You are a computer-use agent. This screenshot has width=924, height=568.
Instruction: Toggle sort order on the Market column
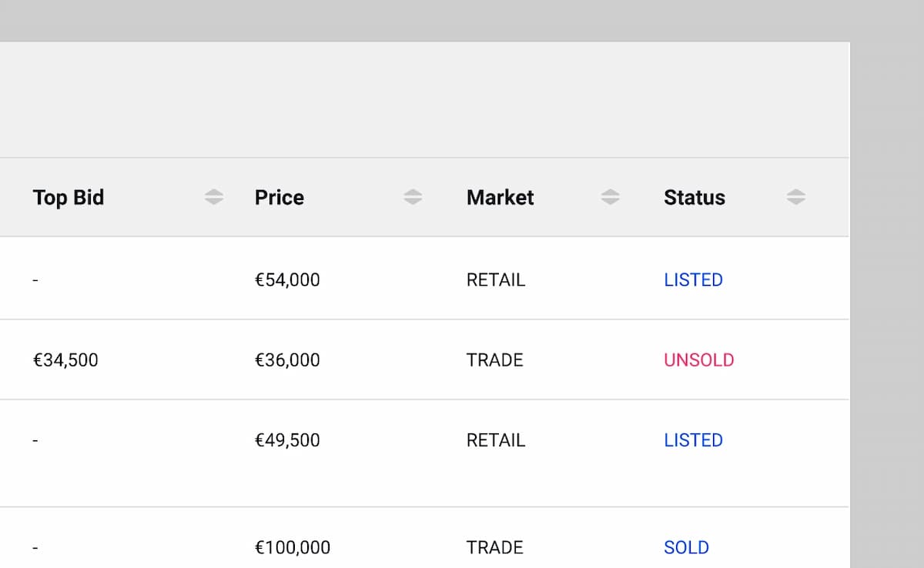point(610,196)
